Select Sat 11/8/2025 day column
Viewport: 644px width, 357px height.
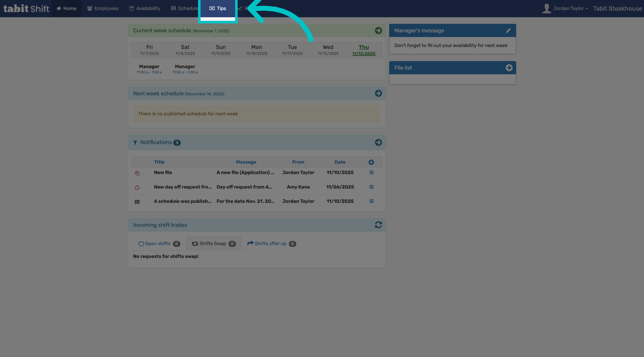(x=185, y=50)
